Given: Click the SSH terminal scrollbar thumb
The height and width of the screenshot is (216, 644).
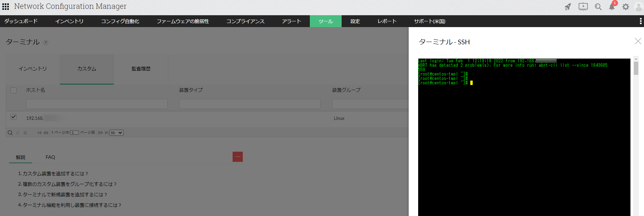Looking at the screenshot, I should tap(636, 68).
